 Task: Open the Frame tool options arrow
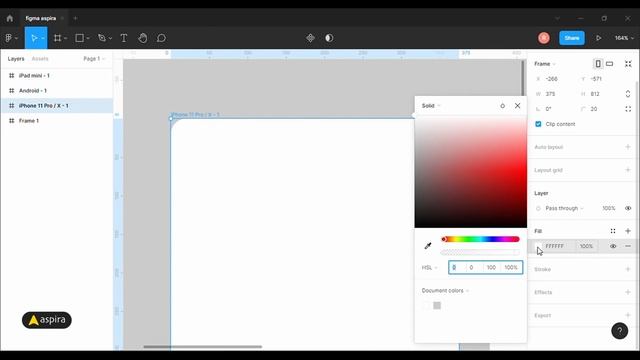tap(65, 38)
